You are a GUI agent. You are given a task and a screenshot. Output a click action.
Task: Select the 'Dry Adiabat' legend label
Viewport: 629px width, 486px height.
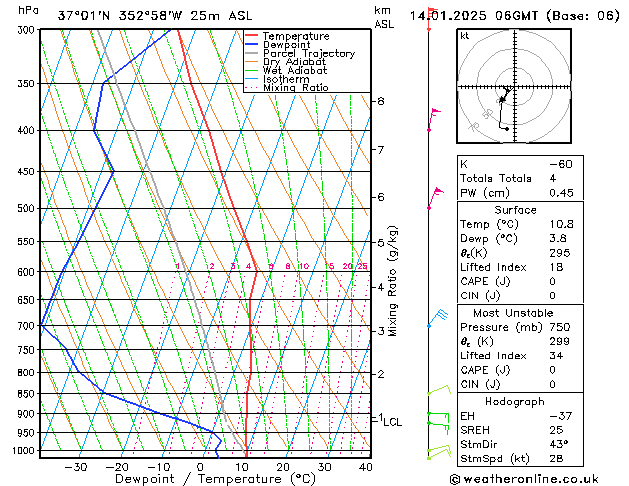click(294, 62)
